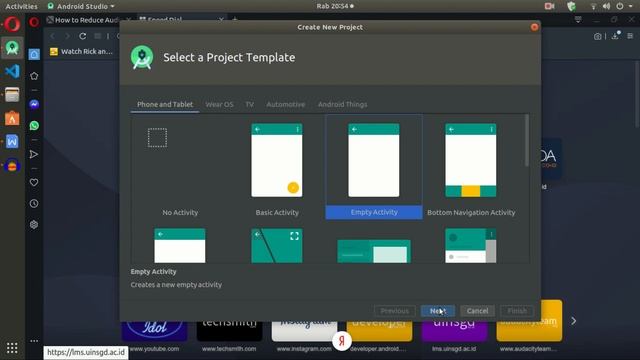640x360 pixels.
Task: Open Opera easy setup menu icon
Action: click(630, 36)
